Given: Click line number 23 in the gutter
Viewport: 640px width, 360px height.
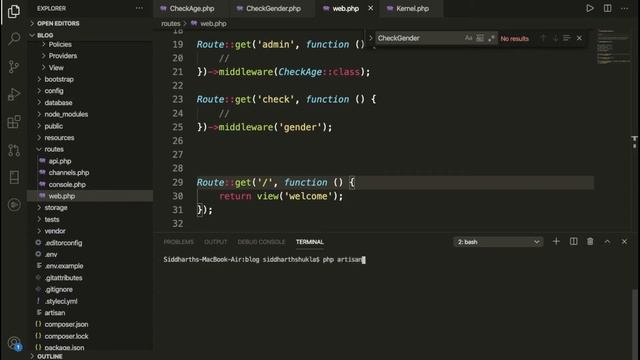Looking at the screenshot, I should tap(178, 99).
